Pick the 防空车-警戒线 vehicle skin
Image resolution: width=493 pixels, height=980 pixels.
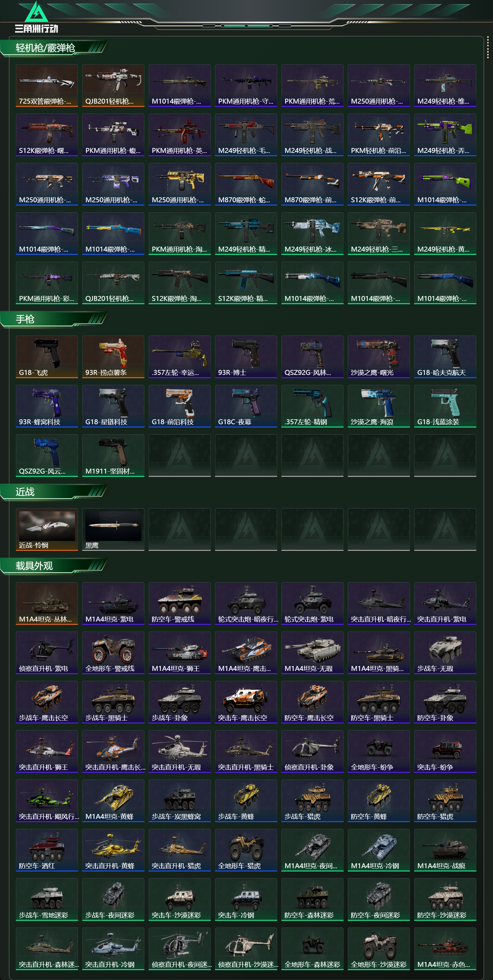pyautogui.click(x=179, y=603)
